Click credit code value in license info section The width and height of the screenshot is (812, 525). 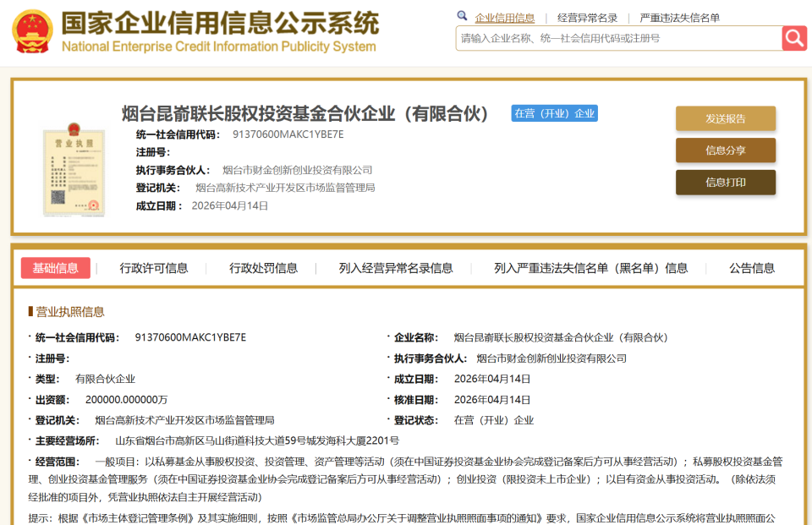pos(190,337)
